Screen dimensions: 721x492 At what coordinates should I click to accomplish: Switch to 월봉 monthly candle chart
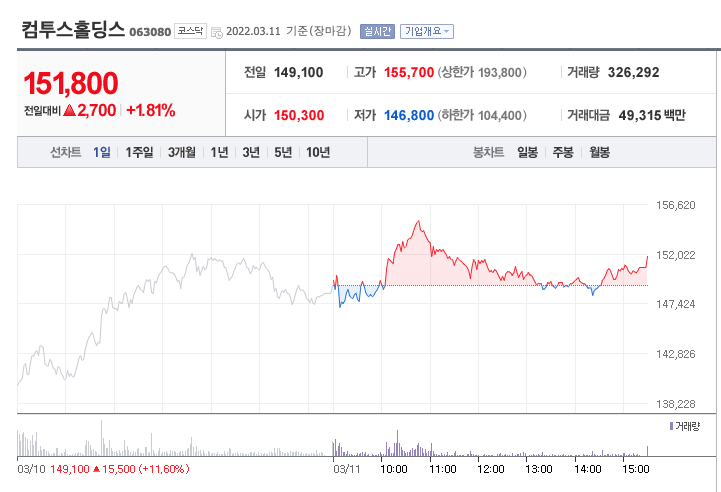(600, 152)
